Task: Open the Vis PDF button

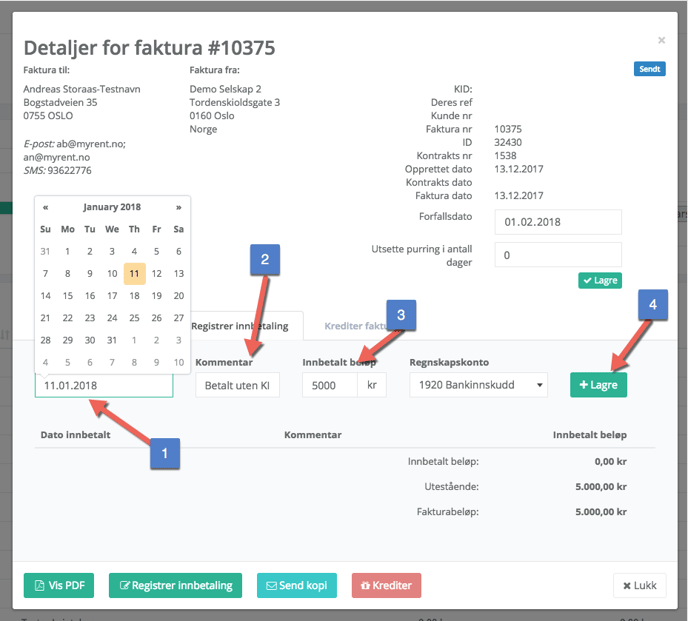Action: pos(59,585)
